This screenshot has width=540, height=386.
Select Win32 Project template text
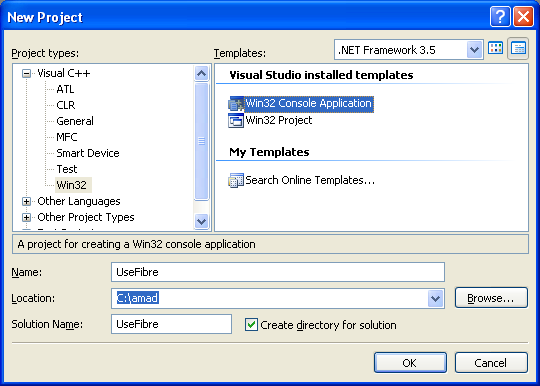(279, 121)
